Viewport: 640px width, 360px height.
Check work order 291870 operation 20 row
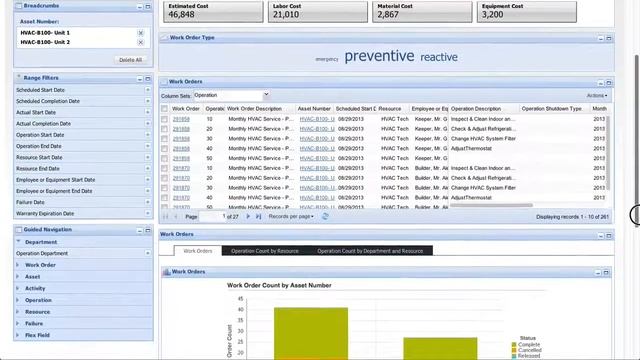point(164,178)
